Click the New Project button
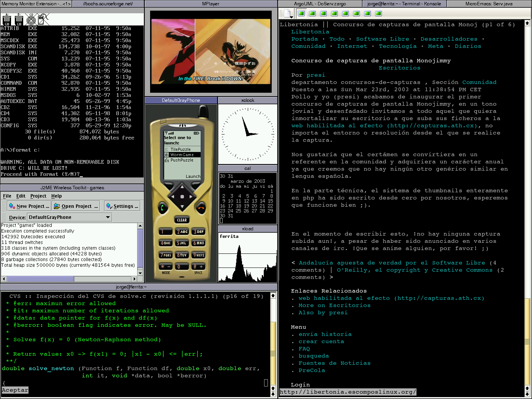 tap(29, 206)
